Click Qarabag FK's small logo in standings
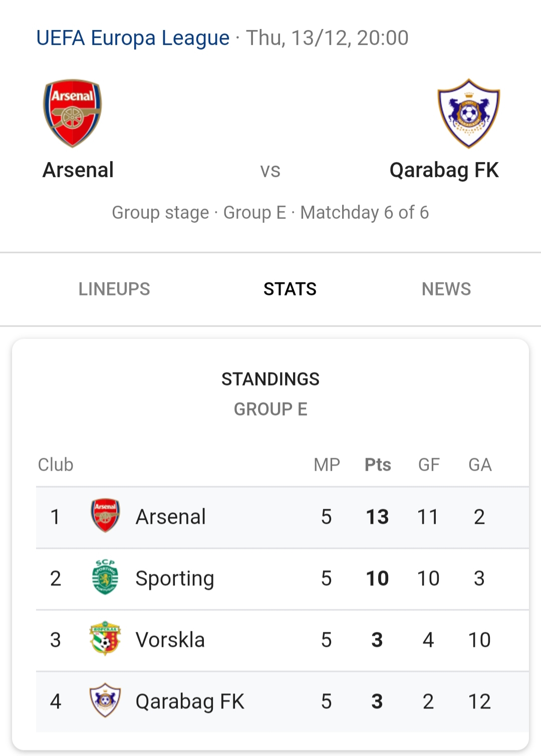This screenshot has width=541, height=756. (x=105, y=700)
